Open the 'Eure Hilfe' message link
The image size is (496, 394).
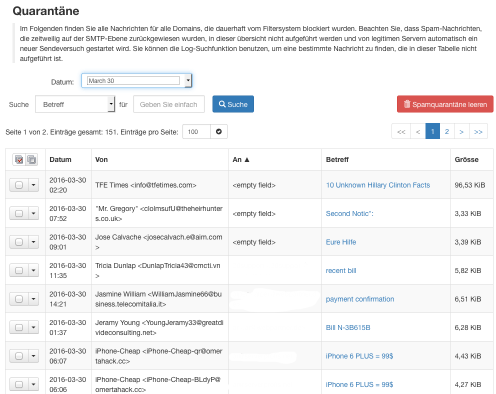[341, 242]
